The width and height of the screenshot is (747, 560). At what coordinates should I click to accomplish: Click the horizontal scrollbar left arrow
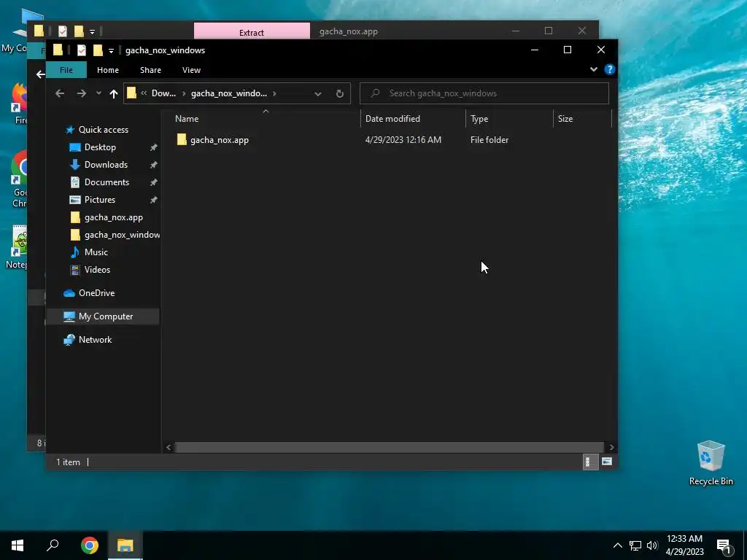coord(169,448)
